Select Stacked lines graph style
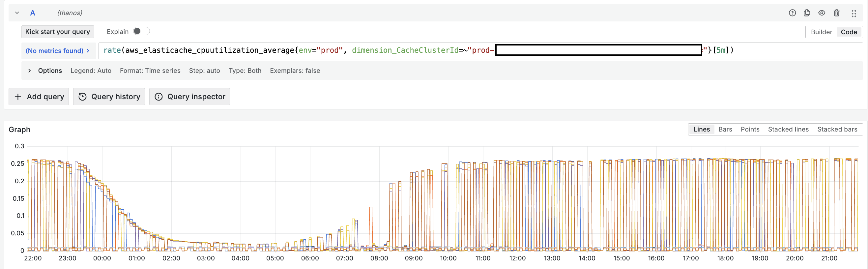The image size is (868, 269). [x=788, y=130]
